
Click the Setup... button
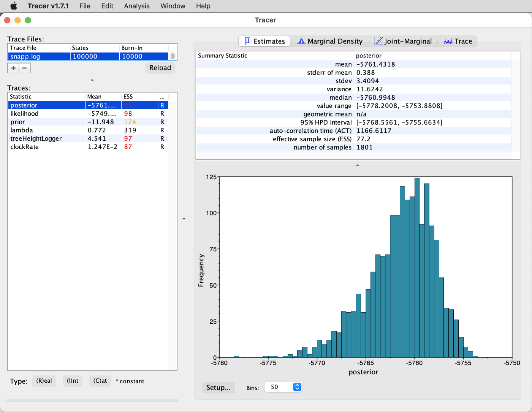coord(218,388)
